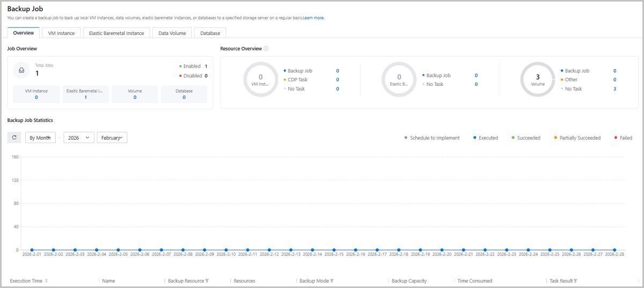Open the Task Result filter icon
The image size is (644, 288).
(576, 281)
